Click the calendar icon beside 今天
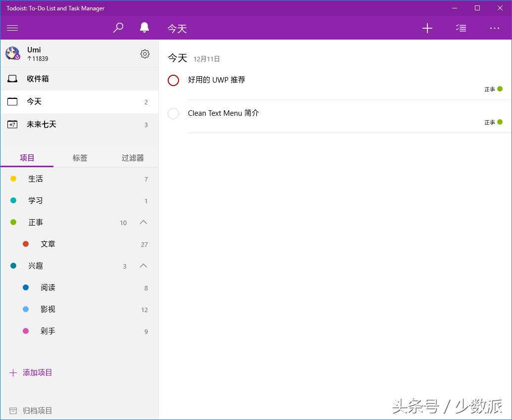The width and height of the screenshot is (512, 420). coord(12,101)
